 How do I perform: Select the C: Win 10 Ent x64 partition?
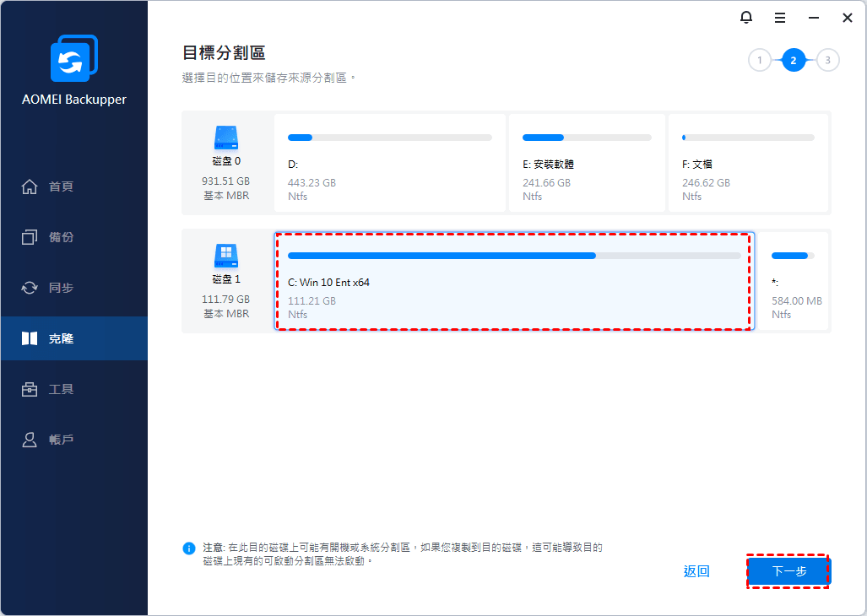pyautogui.click(x=514, y=281)
